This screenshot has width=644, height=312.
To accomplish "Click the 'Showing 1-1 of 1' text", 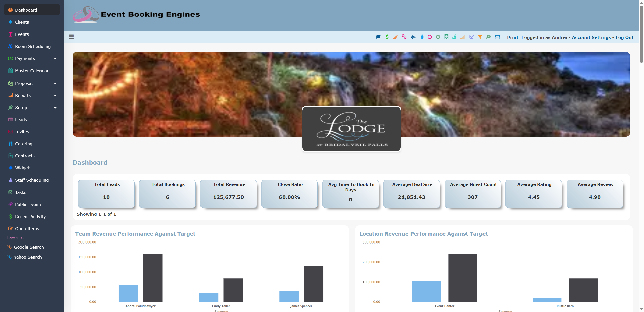I will click(x=97, y=214).
